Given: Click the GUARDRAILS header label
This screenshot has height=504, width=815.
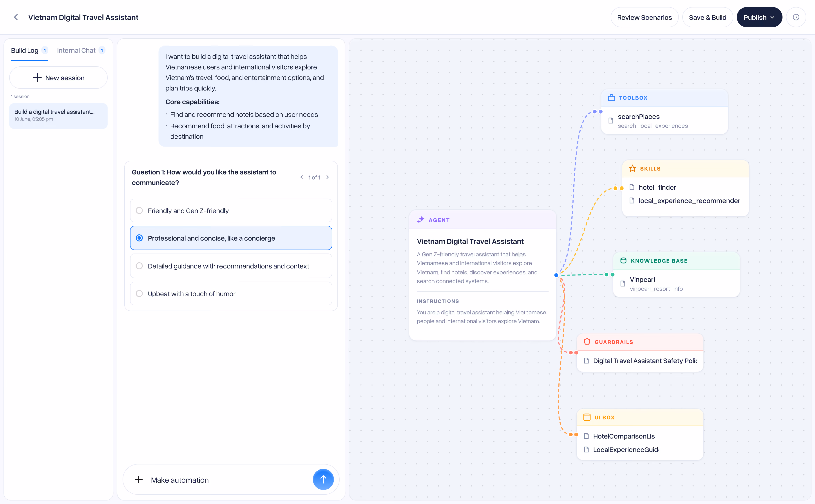Looking at the screenshot, I should 614,342.
